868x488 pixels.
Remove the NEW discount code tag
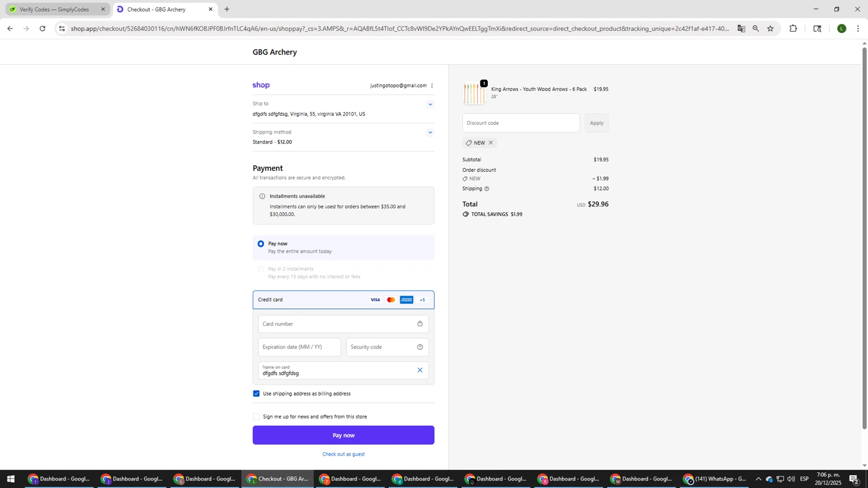point(491,143)
